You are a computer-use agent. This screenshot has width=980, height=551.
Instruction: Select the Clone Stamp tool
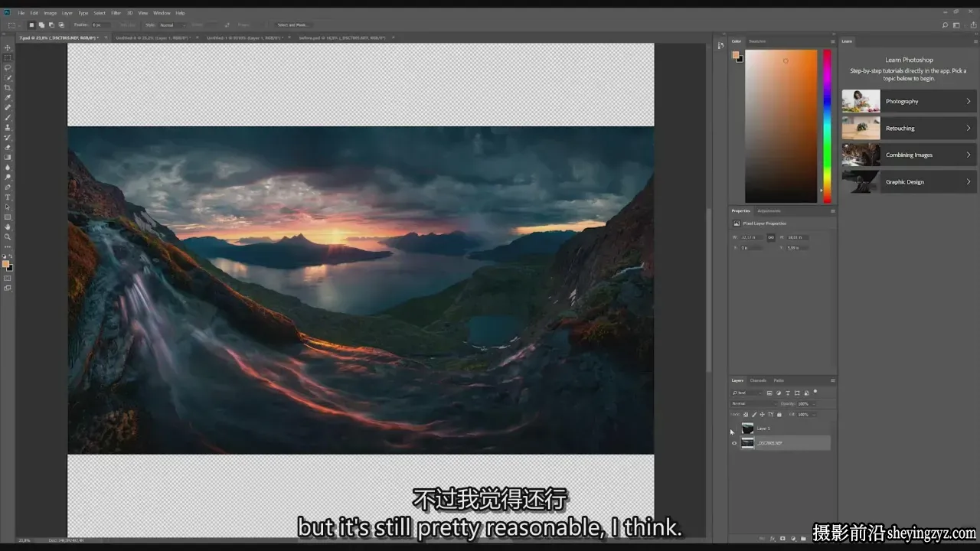(x=8, y=127)
